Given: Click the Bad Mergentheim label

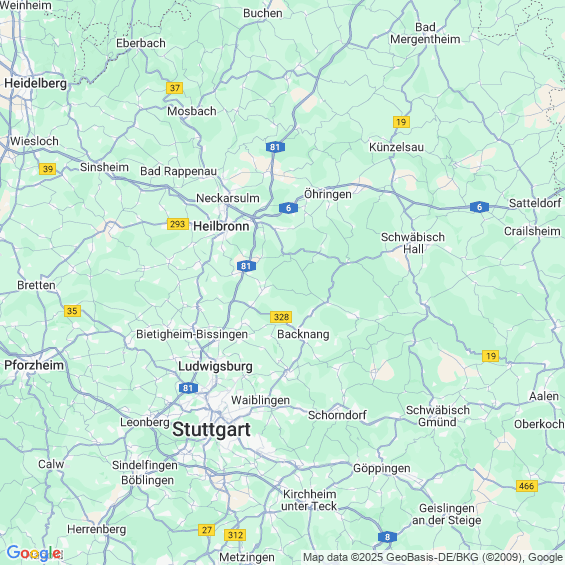Looking at the screenshot, I should point(425,33).
